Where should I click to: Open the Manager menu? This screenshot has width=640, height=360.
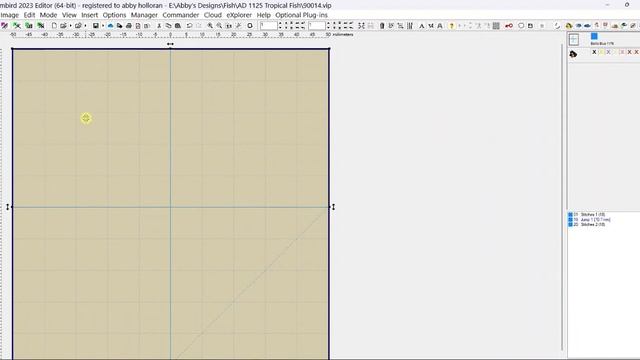pos(144,15)
